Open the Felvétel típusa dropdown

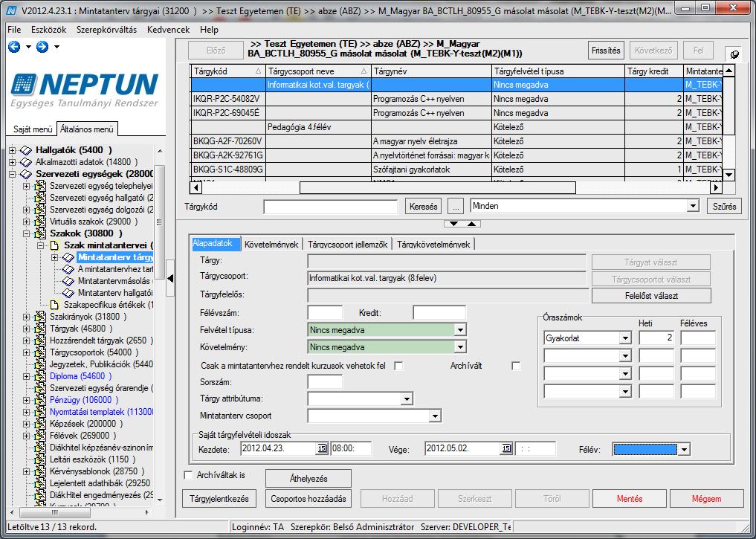(460, 330)
